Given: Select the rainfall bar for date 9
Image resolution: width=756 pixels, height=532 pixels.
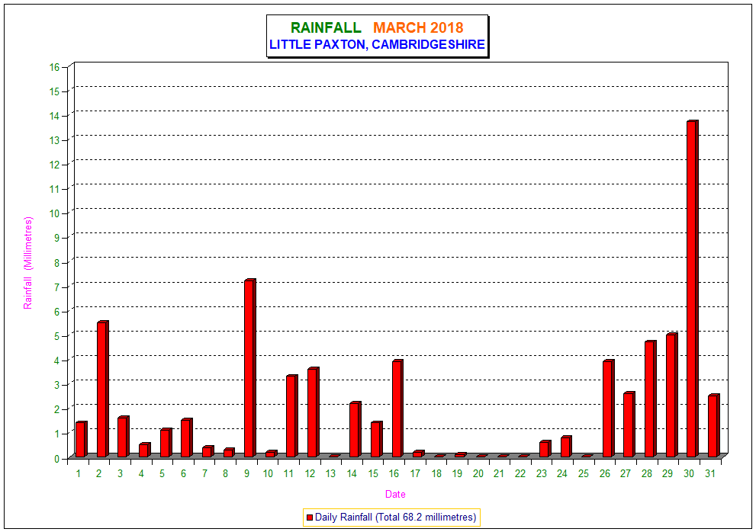Looking at the screenshot, I should click(249, 367).
